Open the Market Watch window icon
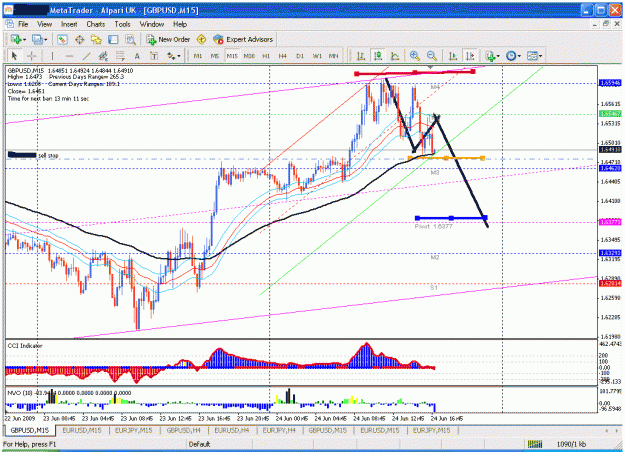The image size is (625, 452). (x=62, y=39)
